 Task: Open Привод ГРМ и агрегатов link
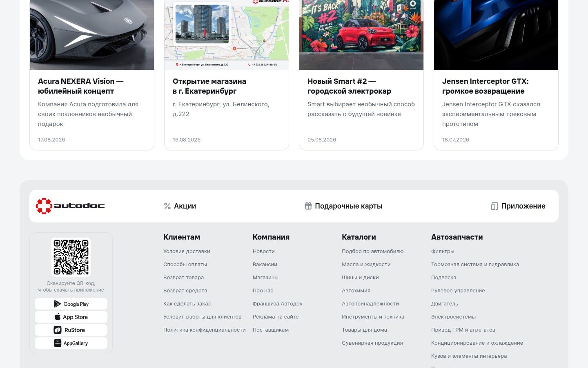pyautogui.click(x=463, y=330)
